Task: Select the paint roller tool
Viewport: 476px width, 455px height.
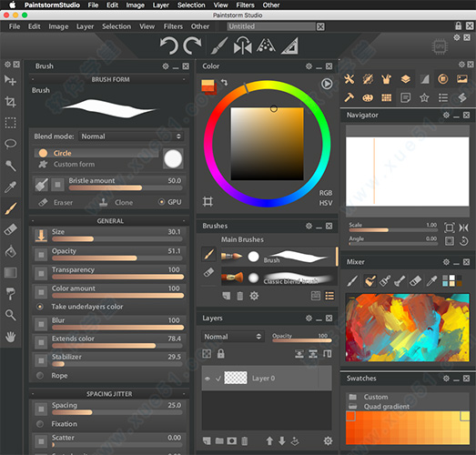Action: (x=10, y=294)
